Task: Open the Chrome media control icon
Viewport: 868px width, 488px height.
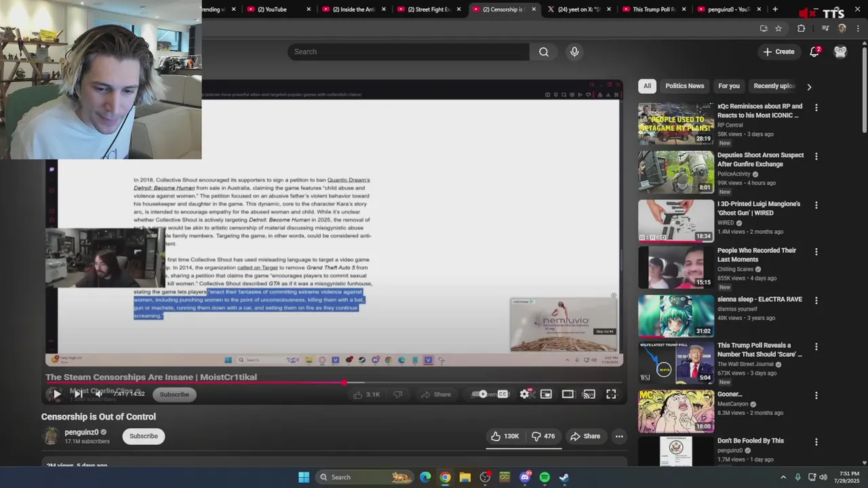Action: (x=825, y=28)
